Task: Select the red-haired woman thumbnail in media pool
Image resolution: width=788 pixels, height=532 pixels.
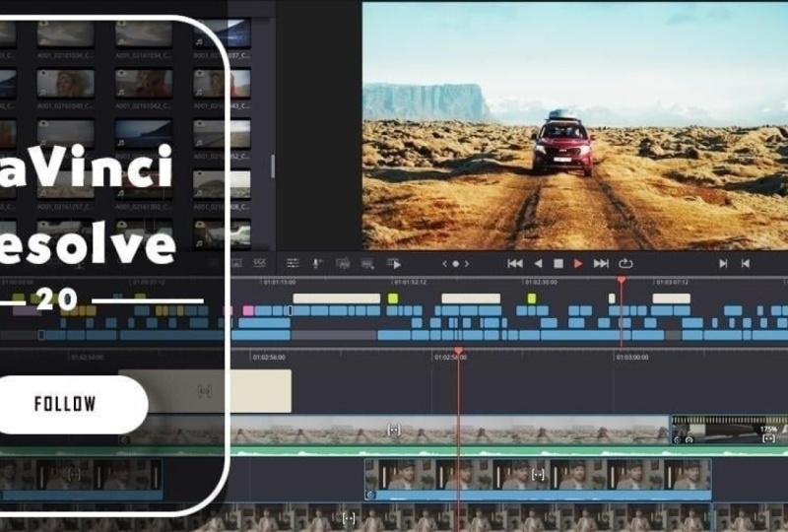Action: pyautogui.click(x=144, y=84)
